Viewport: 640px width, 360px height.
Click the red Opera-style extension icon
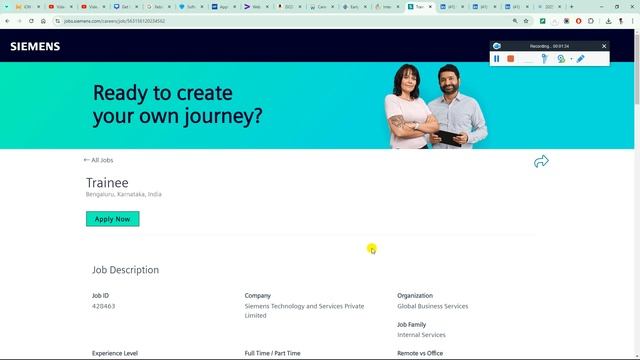click(578, 21)
